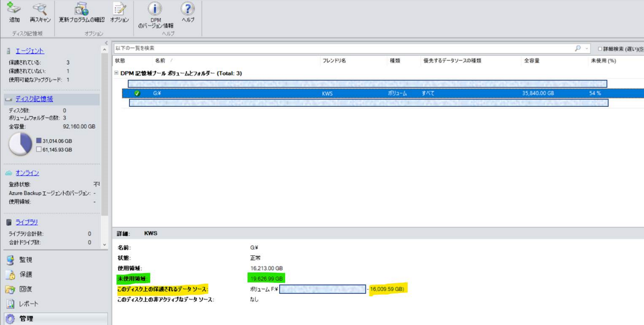The height and width of the screenshot is (325, 644).
Task: Click the 再スキャン (Rescan) toolbar icon
Action: (x=40, y=9)
